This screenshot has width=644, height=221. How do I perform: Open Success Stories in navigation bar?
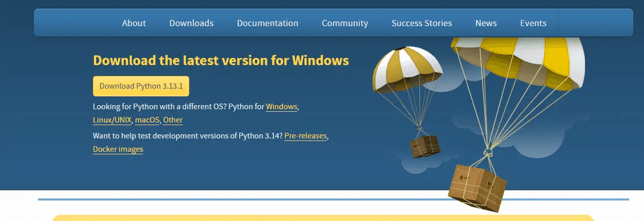point(421,23)
